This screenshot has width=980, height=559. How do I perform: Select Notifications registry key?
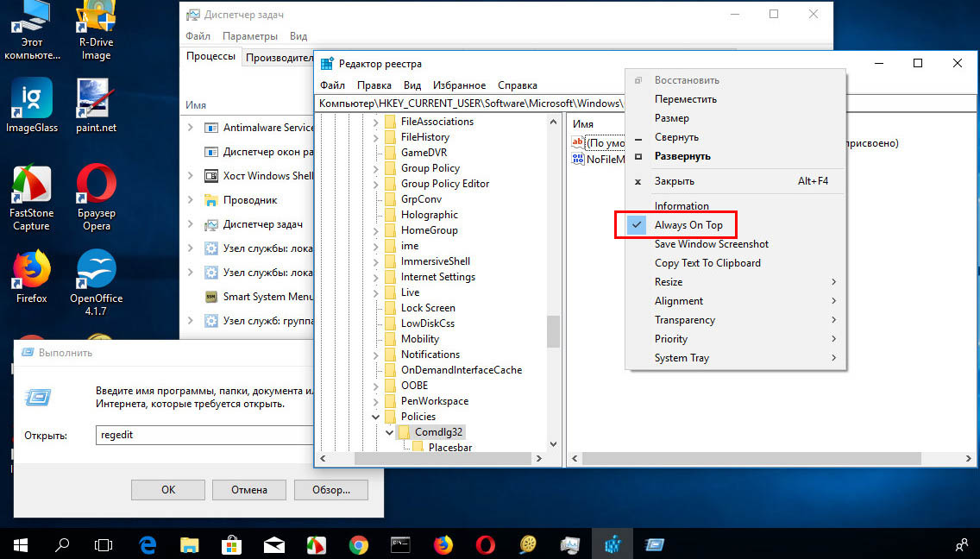click(x=430, y=355)
